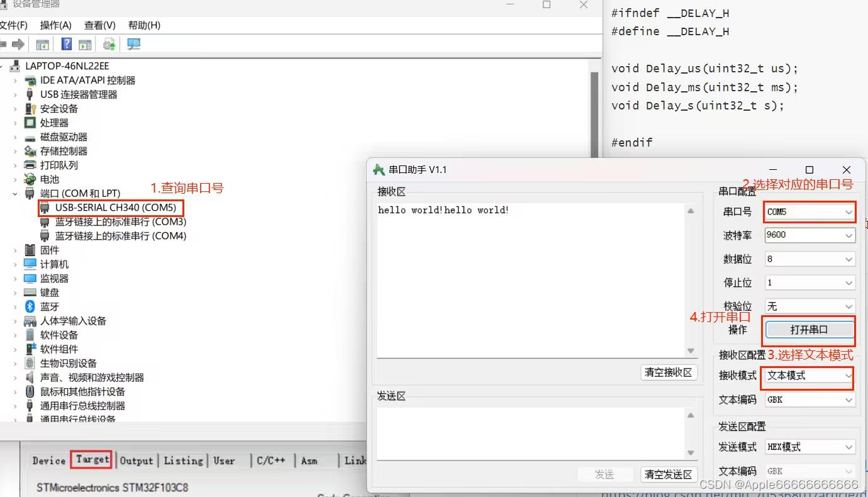
Task: Click the show/hide action pane toolbar icon
Action: tap(85, 45)
